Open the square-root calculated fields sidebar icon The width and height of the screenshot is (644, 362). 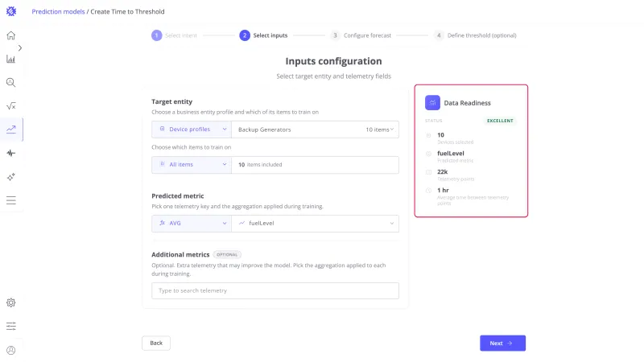tap(11, 106)
